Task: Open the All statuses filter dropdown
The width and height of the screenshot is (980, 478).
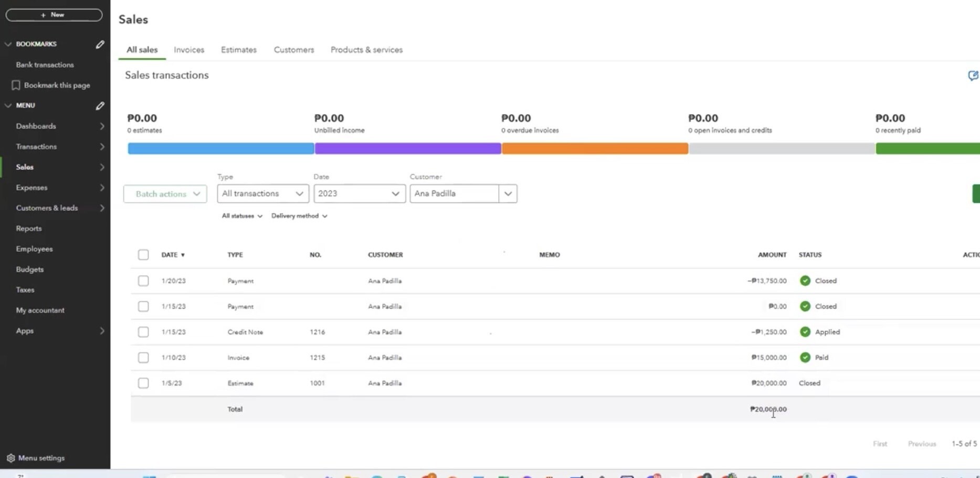Action: [242, 216]
